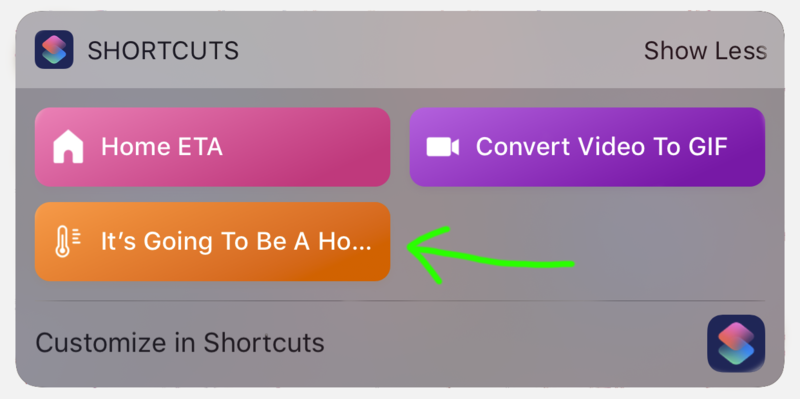This screenshot has width=800, height=399.
Task: Click the tail end of green arrow
Action: pyautogui.click(x=566, y=264)
